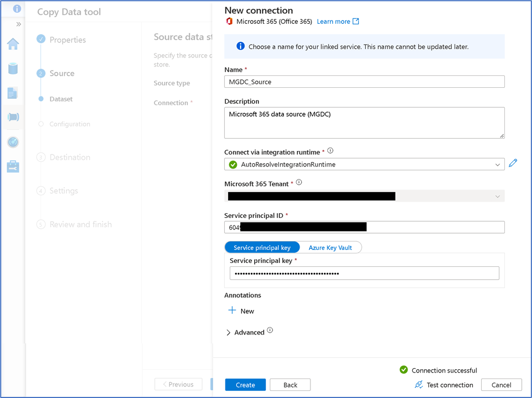Click the Create button
Image resolution: width=532 pixels, height=398 pixels.
tap(245, 385)
